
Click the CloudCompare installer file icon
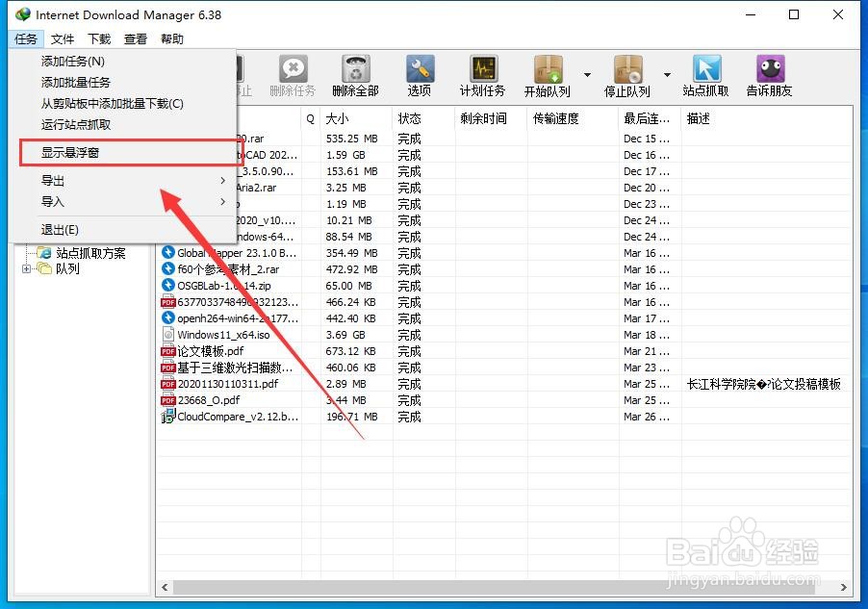pos(167,417)
